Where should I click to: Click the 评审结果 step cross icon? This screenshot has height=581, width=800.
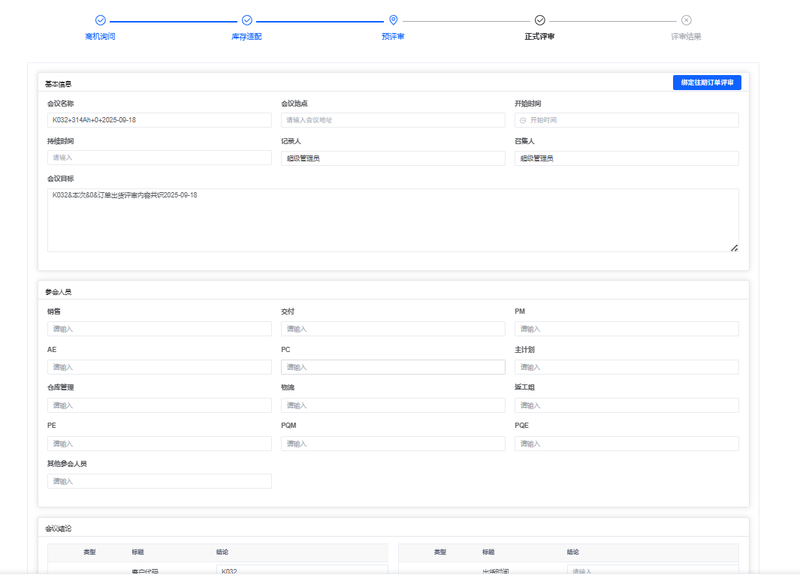tap(686, 20)
